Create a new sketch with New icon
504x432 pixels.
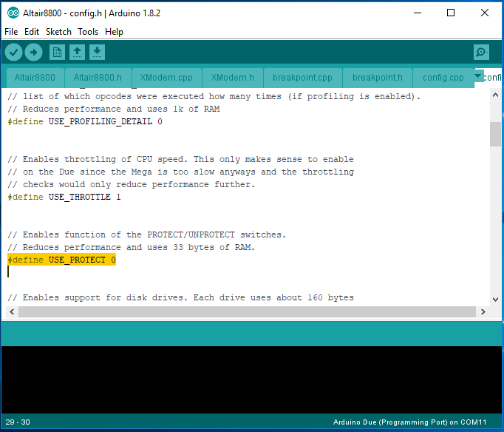(x=57, y=52)
